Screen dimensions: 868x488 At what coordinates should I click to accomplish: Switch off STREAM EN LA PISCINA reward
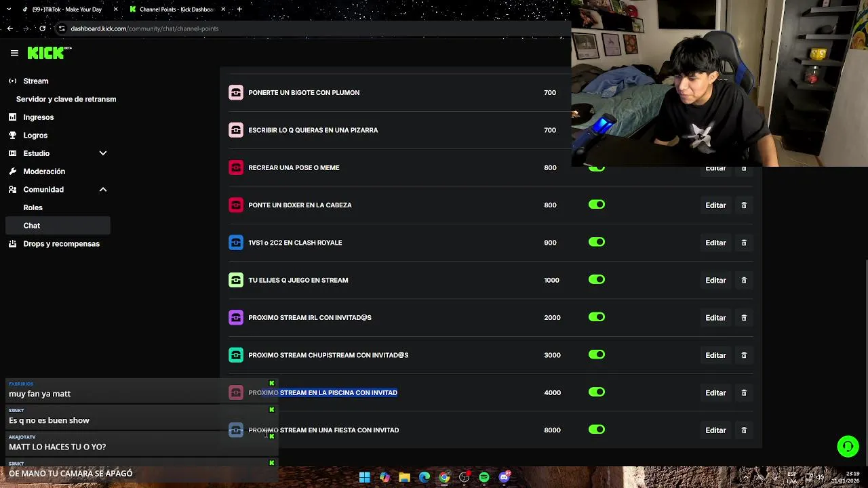(596, 392)
